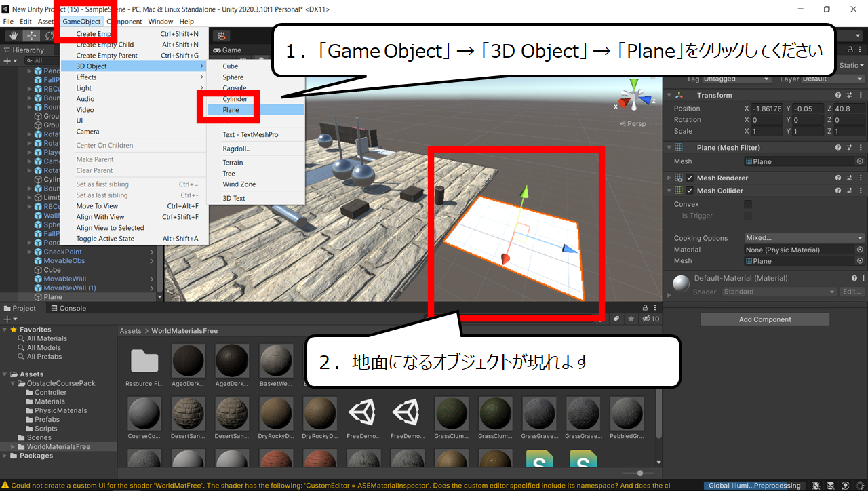
Task: Toggle Mesh Renderer enabled checkbox
Action: tap(690, 178)
